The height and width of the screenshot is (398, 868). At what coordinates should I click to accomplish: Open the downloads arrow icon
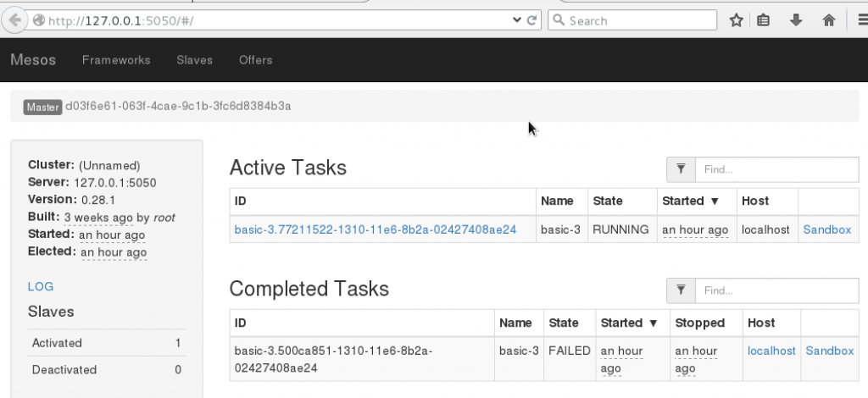click(796, 19)
